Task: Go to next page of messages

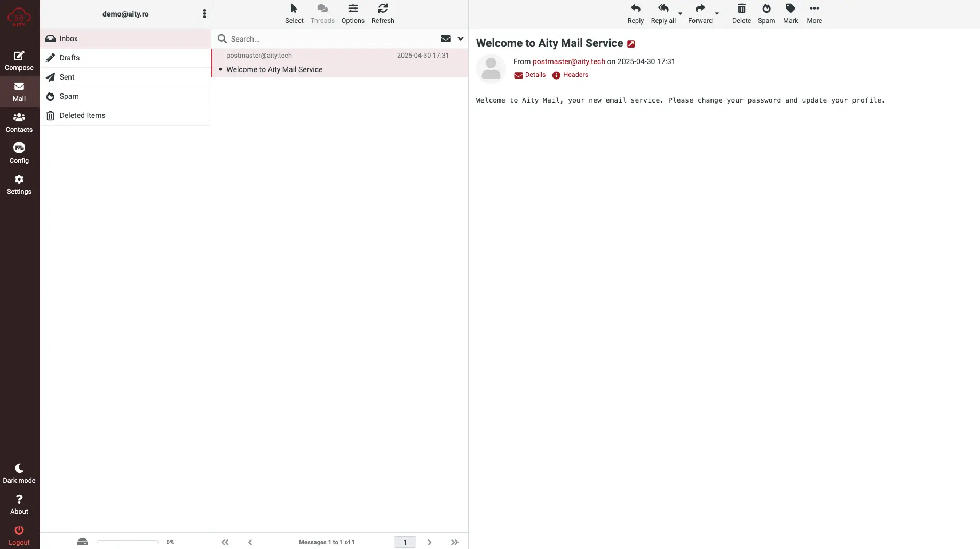Action: pos(429,542)
